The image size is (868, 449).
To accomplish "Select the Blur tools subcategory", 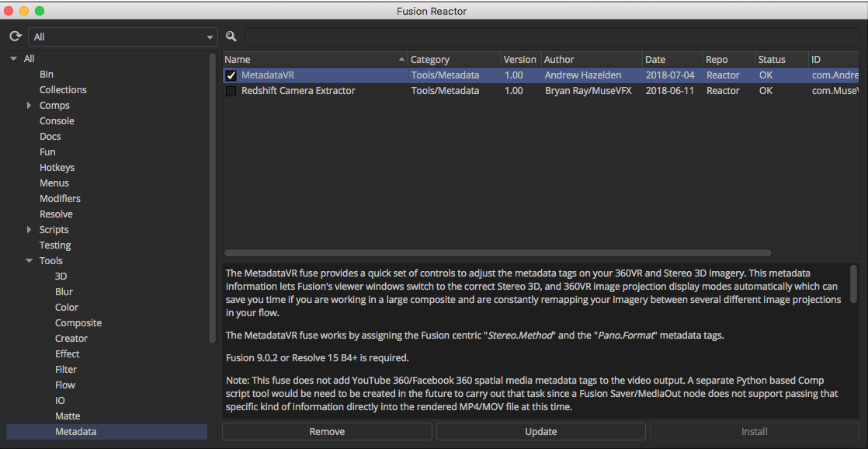I will (x=64, y=292).
